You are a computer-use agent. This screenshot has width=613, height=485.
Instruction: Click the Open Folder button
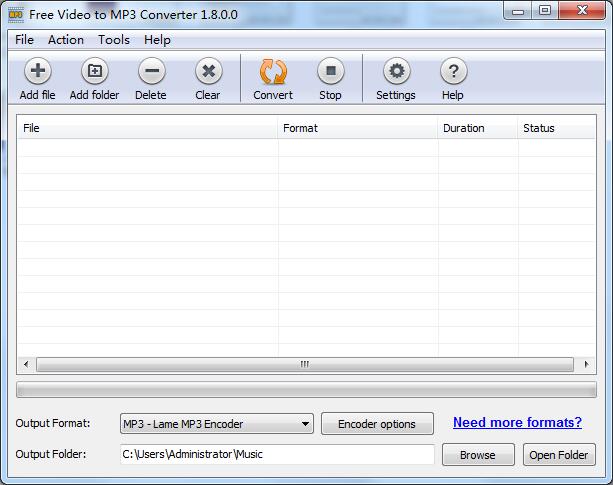[559, 455]
